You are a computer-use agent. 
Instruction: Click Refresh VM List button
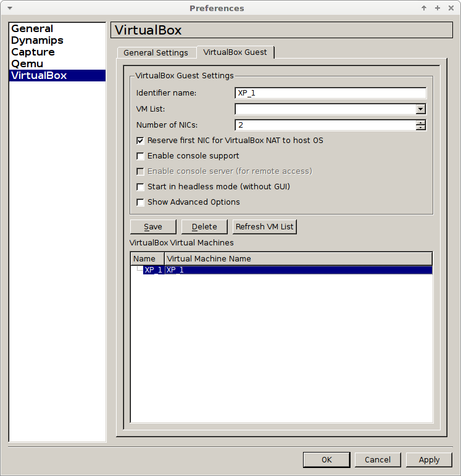tap(264, 227)
